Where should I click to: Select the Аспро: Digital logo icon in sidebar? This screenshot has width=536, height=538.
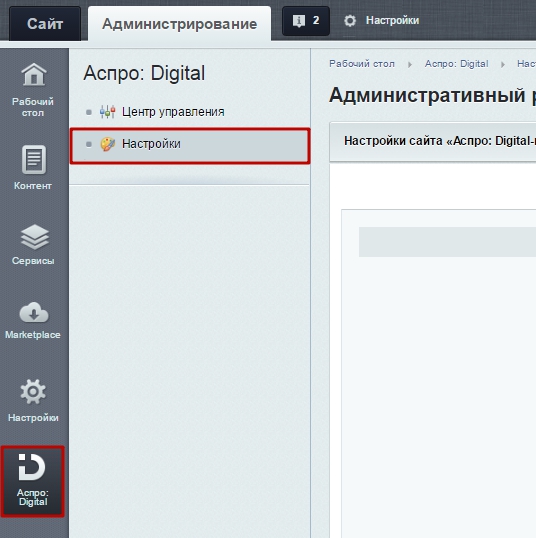click(32, 467)
